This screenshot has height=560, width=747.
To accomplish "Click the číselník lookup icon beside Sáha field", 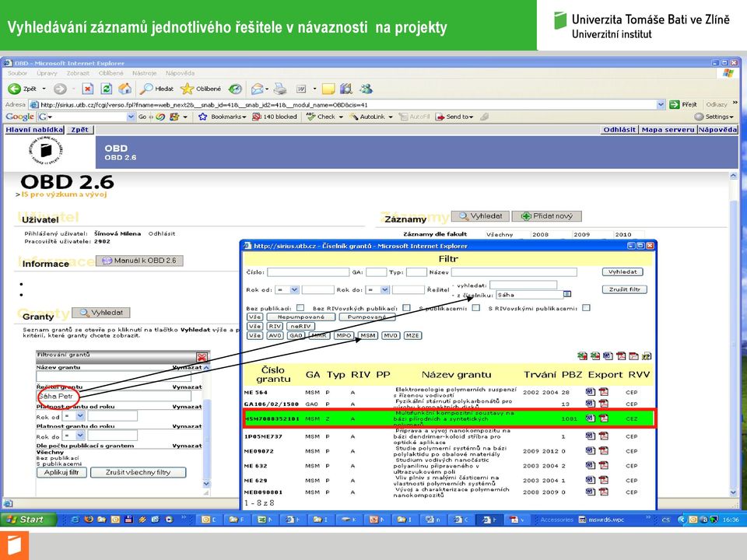I will point(567,294).
